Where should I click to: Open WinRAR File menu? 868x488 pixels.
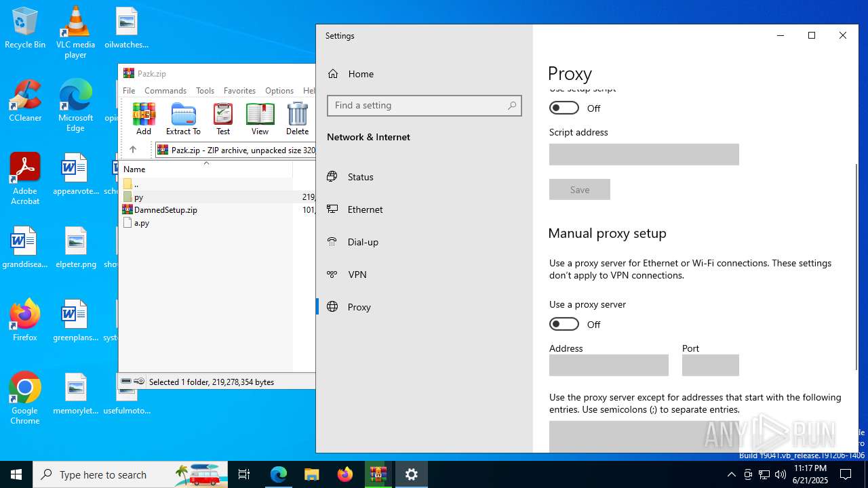129,90
